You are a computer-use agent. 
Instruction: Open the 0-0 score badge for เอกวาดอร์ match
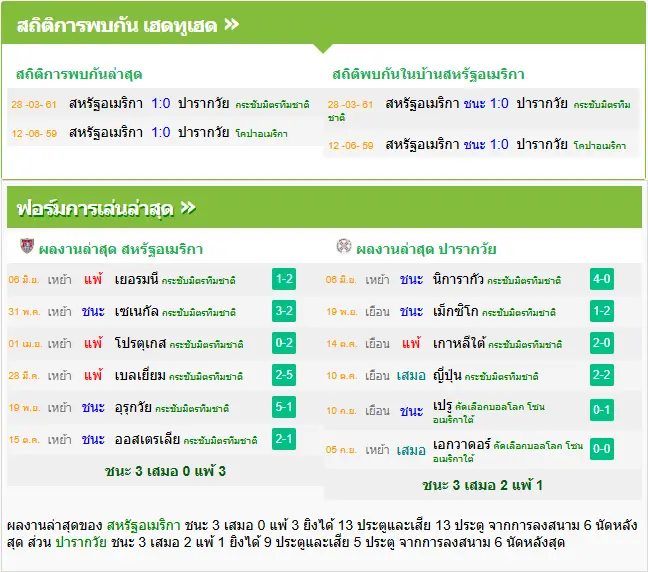pos(602,449)
